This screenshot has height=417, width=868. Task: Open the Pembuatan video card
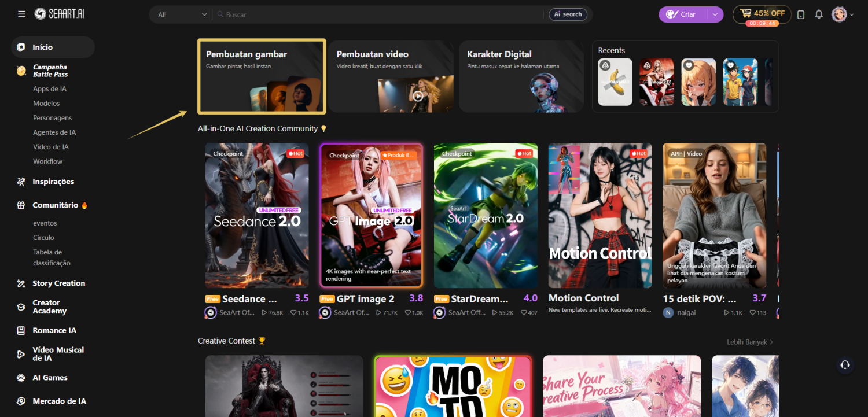[391, 76]
